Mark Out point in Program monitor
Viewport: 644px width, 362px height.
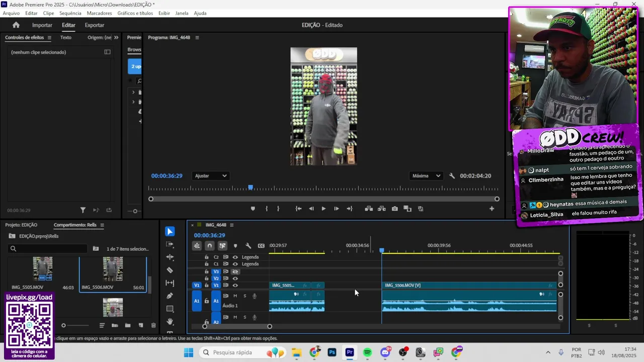(278, 209)
